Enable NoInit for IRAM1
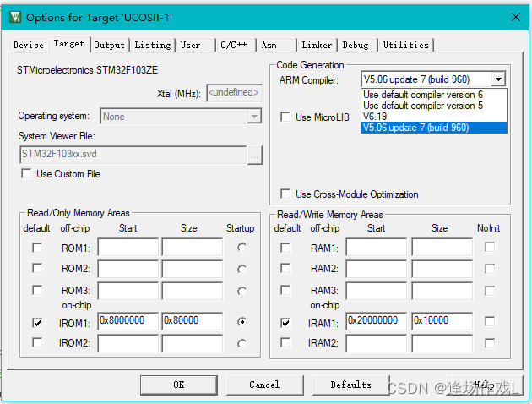The width and height of the screenshot is (532, 404). 490,321
